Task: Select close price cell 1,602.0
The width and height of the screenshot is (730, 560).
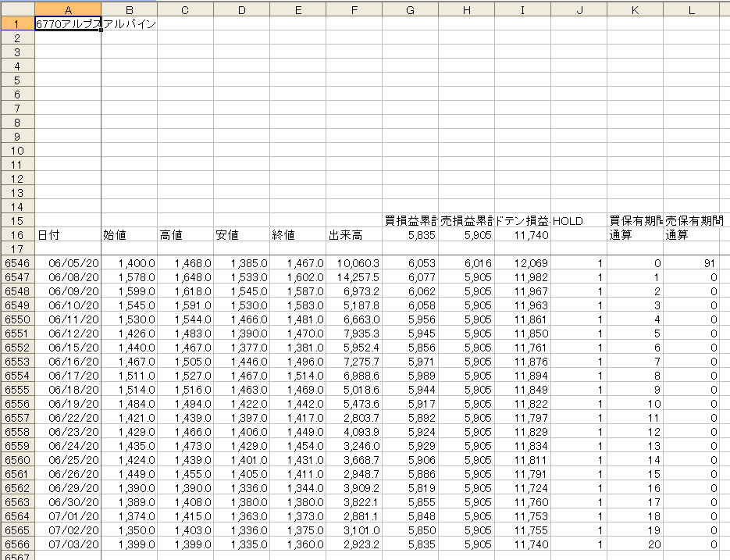Action: (x=298, y=277)
